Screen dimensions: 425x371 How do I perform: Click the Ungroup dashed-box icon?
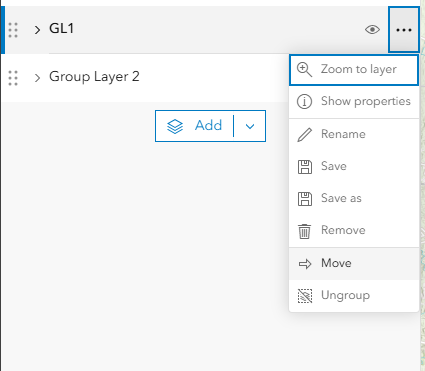coord(305,296)
